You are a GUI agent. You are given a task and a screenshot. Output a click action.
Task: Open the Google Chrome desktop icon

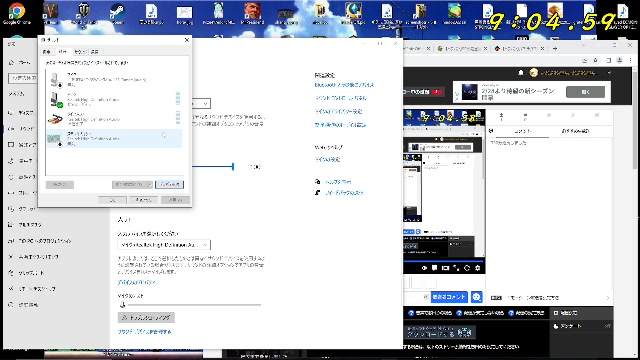click(x=16, y=13)
